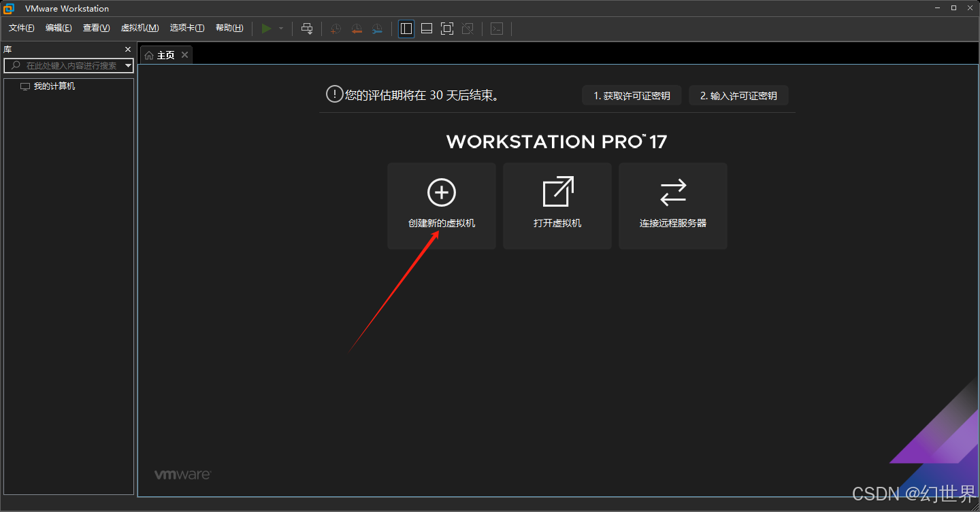Click the 库 panel title
The height and width of the screenshot is (512, 980).
click(7, 50)
